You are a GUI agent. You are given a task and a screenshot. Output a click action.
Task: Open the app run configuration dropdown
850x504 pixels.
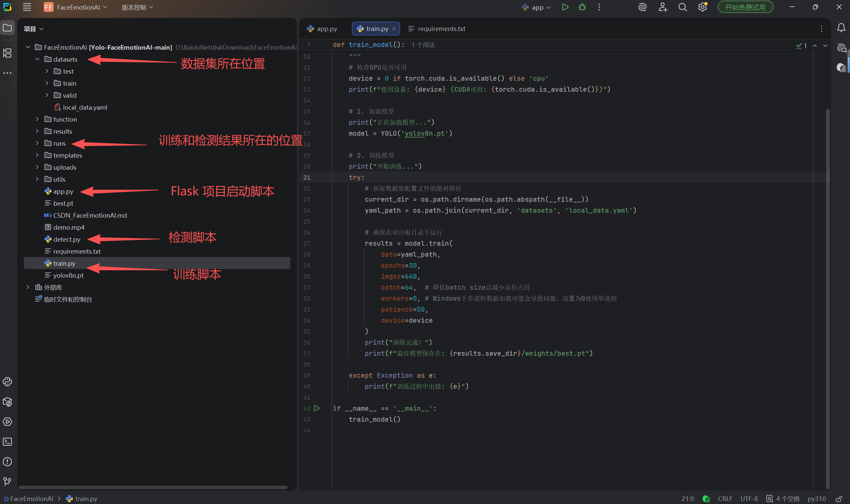point(537,7)
